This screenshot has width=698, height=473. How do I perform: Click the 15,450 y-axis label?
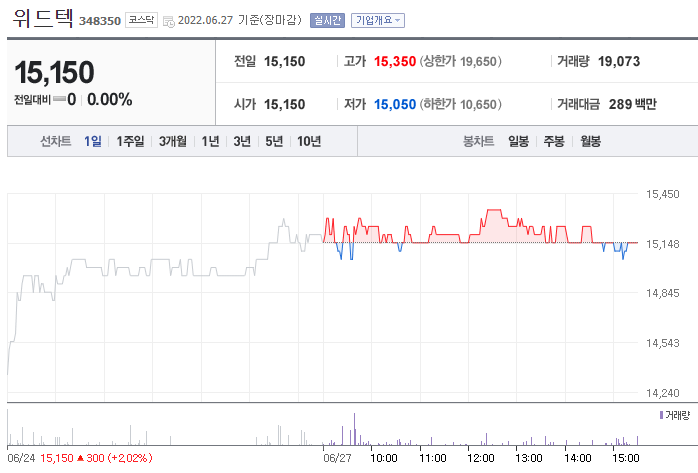pos(662,194)
